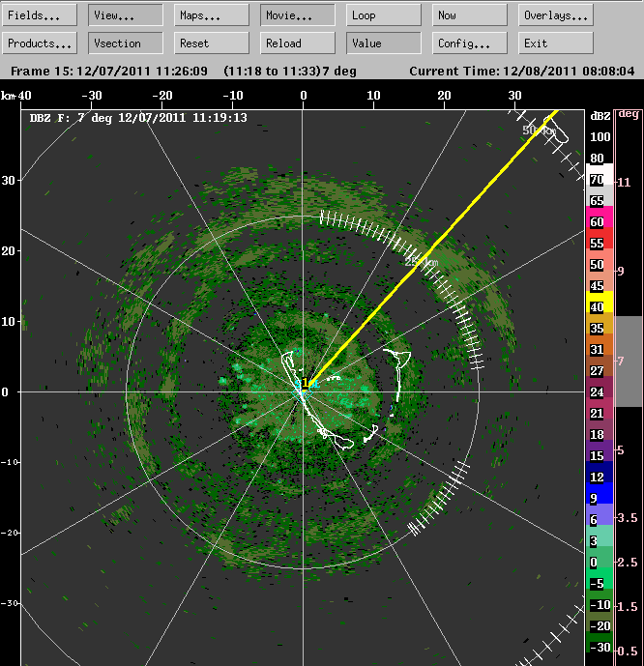Toggle the Value readout button
This screenshot has width=644, height=666.
384,43
